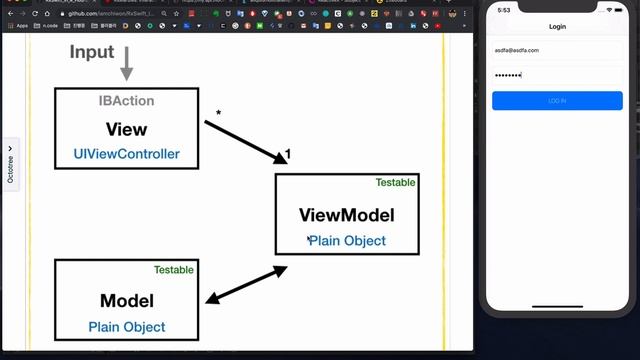Go back in browser history
The image size is (640, 360).
[11, 13]
